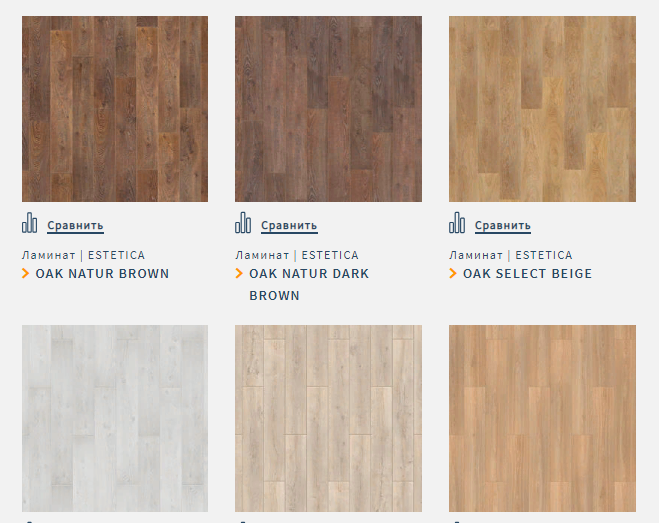Viewport: 659px width, 523px height.
Task: Open OAK NATUR BROWN product title
Action: click(x=102, y=274)
